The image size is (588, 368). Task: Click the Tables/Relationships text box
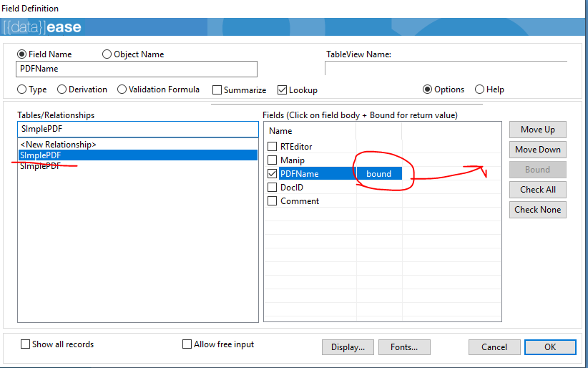[138, 129]
